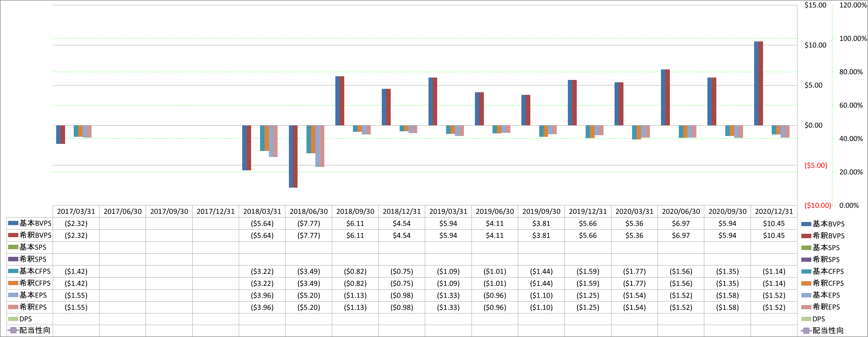
Task: Click the $15.00 axis label
Action: (816, 5)
